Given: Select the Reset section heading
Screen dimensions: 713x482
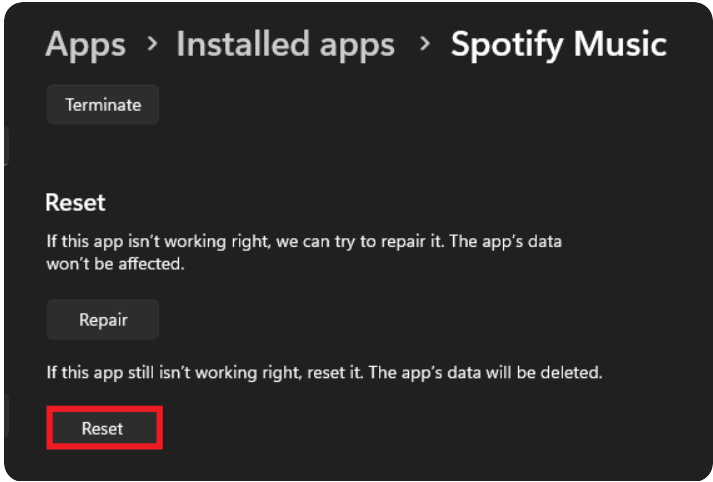Looking at the screenshot, I should click(x=76, y=203).
